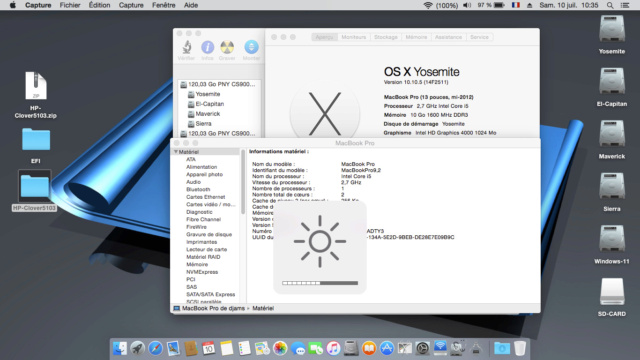Open Disk Utility stethoscope icon in dock

tap(458, 348)
